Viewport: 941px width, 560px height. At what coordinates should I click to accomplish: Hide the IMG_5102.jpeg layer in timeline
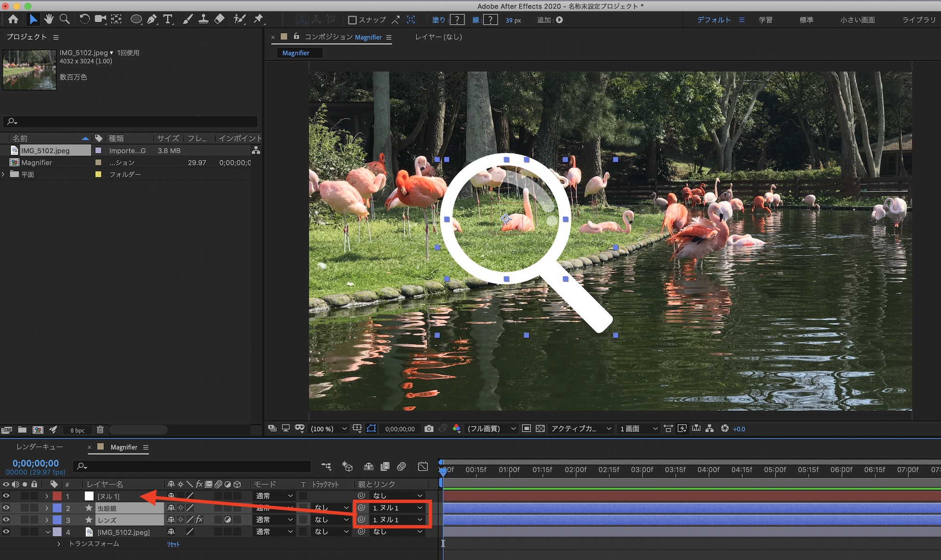[6, 531]
